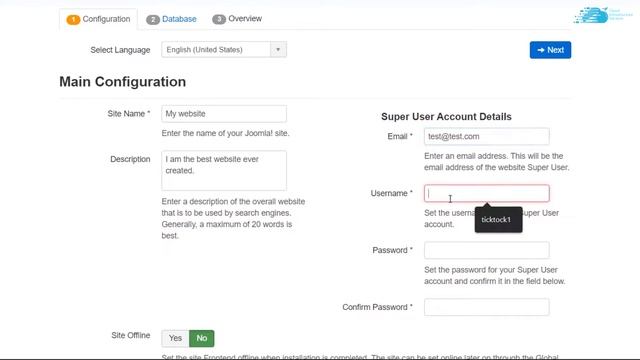This screenshot has width=640, height=360.
Task: Open the Select Language dropdown
Action: click(224, 50)
